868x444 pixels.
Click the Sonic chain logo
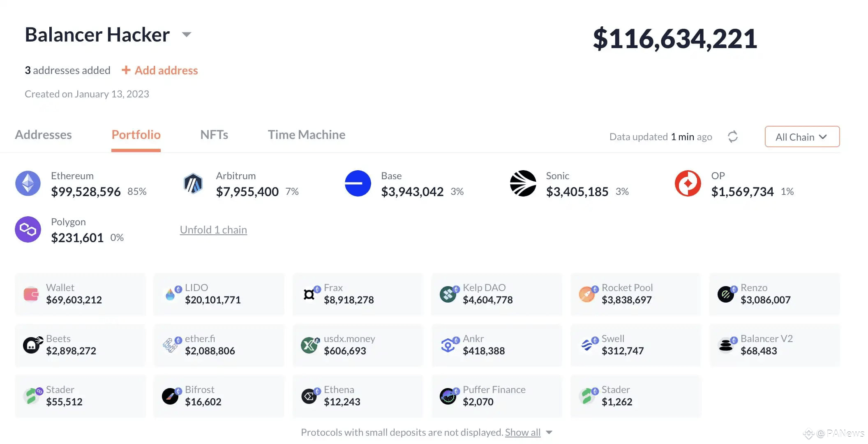(523, 183)
